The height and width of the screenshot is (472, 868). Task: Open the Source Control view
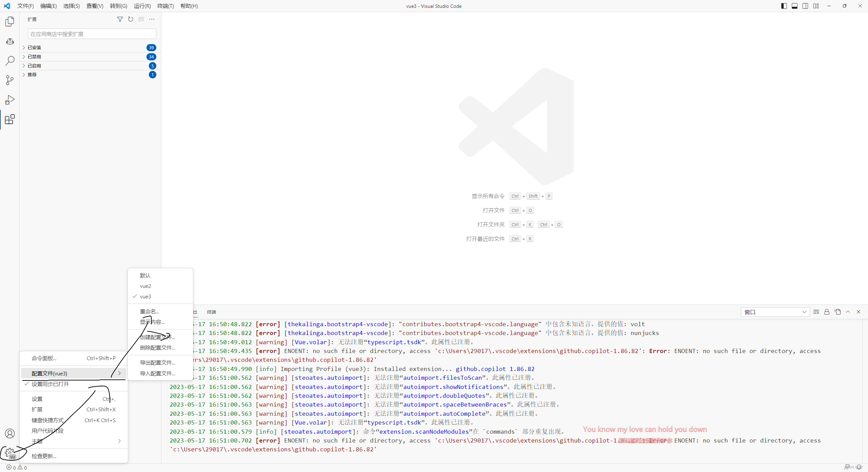pos(10,80)
